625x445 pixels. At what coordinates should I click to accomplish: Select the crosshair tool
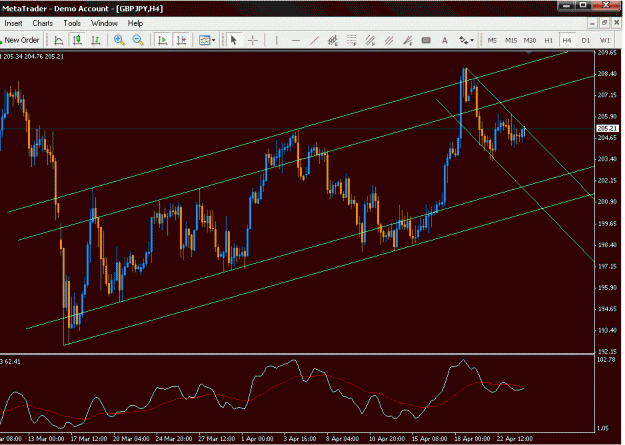pyautogui.click(x=253, y=40)
